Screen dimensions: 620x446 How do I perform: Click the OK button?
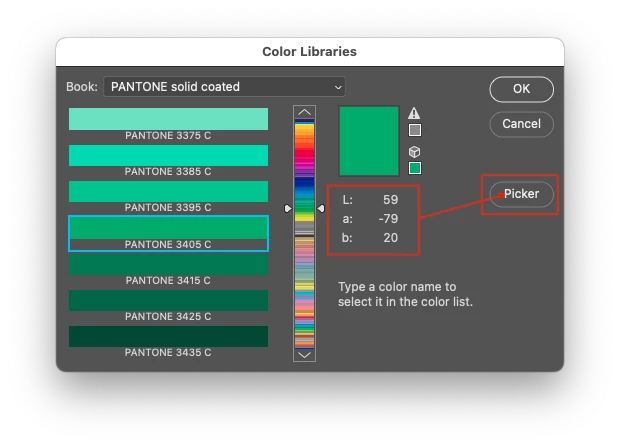pyautogui.click(x=521, y=89)
